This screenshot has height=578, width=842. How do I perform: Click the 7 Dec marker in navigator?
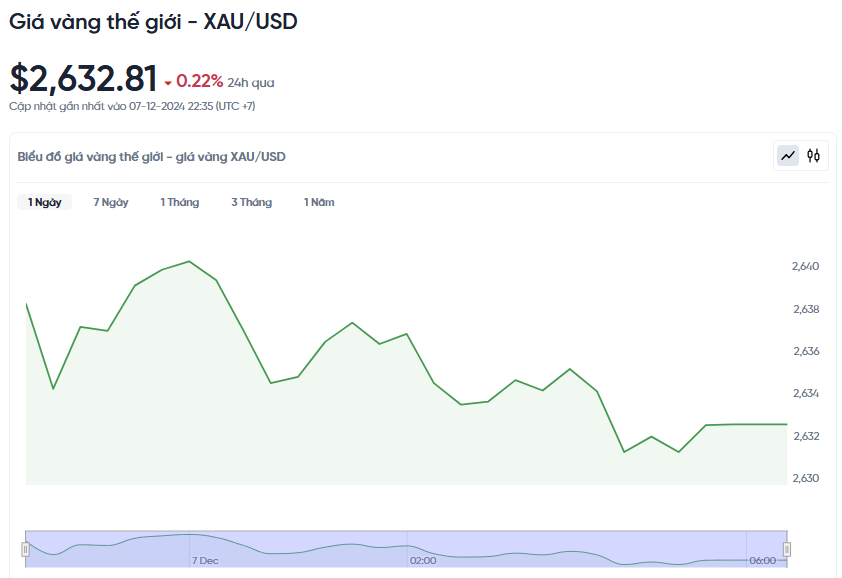pyautogui.click(x=205, y=561)
